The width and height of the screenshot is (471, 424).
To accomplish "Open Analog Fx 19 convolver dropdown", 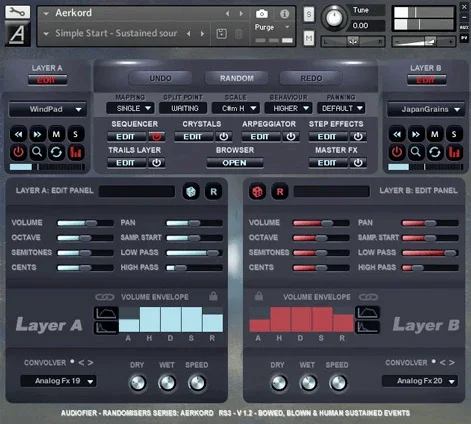I will pos(59,381).
